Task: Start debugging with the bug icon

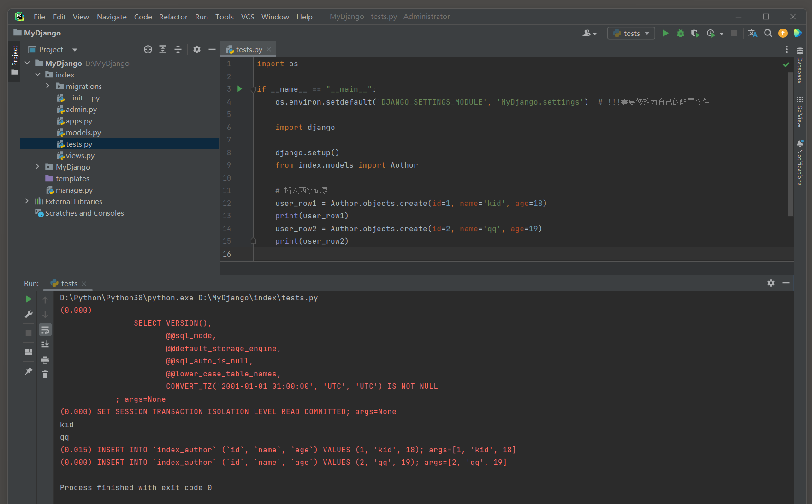Action: (x=680, y=33)
